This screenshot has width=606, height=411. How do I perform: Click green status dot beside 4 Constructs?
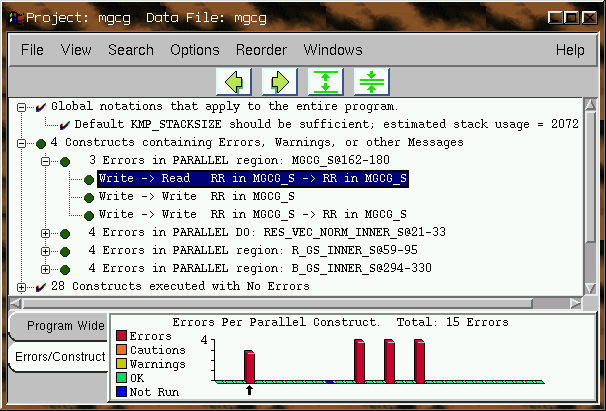click(x=40, y=143)
